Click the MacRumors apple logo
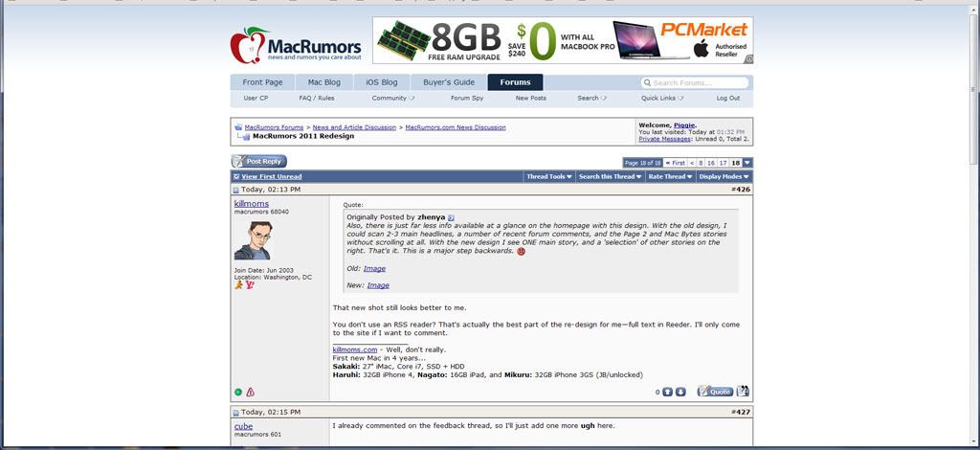The width and height of the screenshot is (980, 450). coord(250,46)
